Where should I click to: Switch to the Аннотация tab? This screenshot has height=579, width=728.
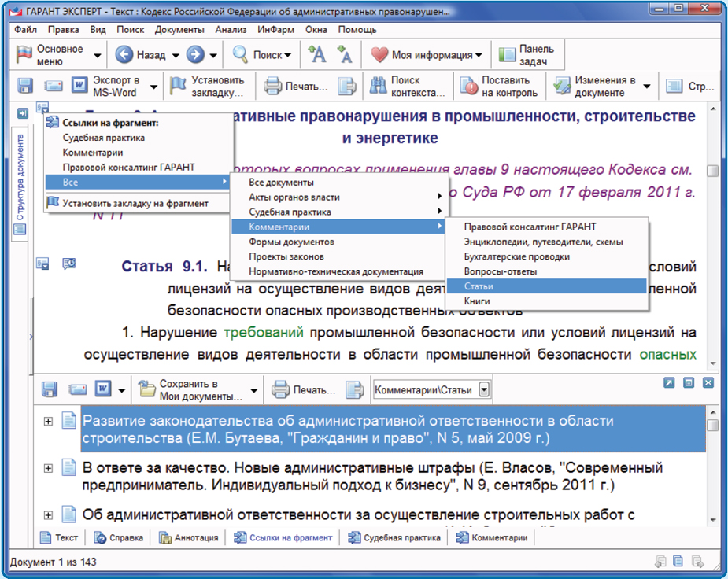189,538
